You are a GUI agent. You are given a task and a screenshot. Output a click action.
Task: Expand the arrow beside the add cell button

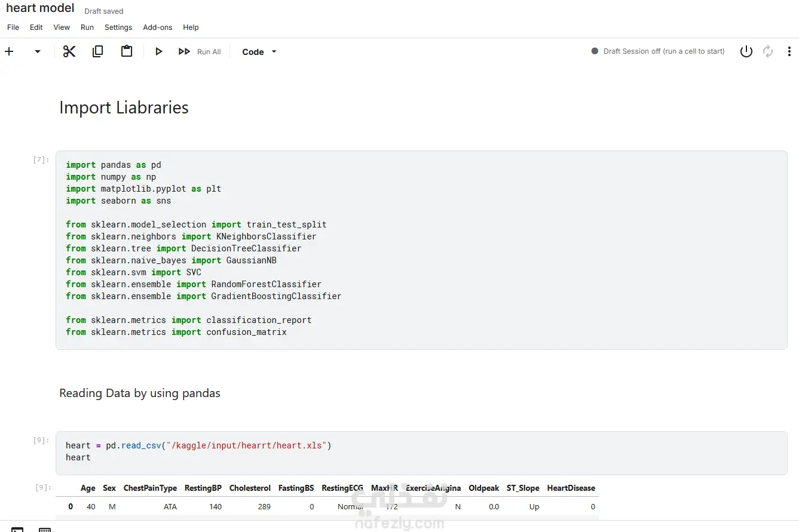point(38,52)
